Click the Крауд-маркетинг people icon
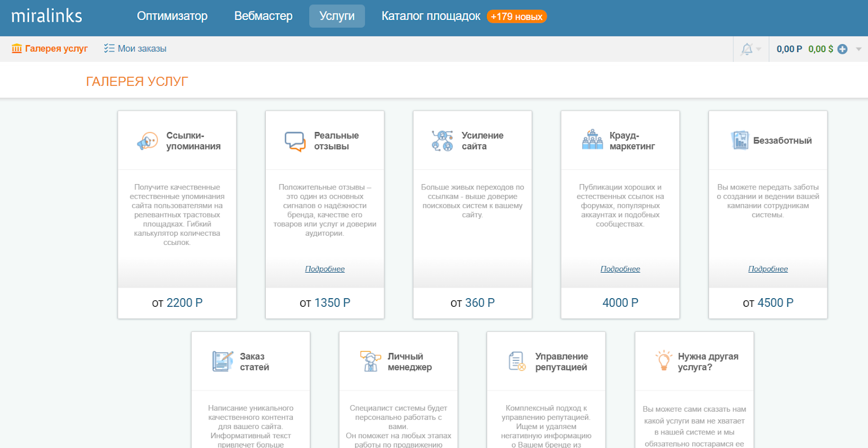This screenshot has height=448, width=868. tap(592, 140)
